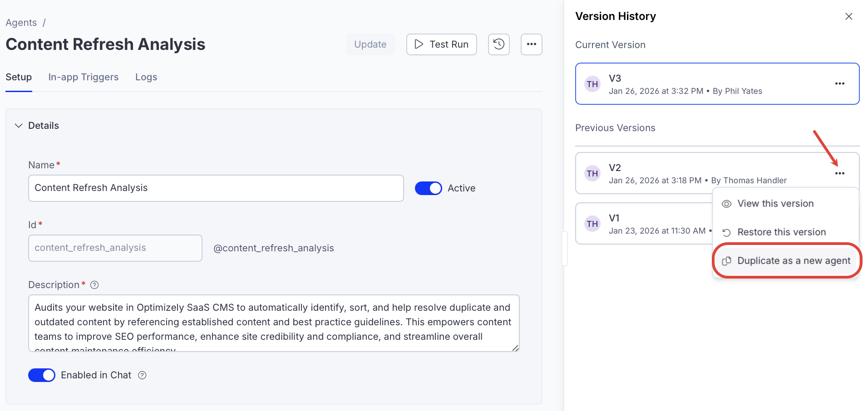Click the Description text area
868x411 pixels.
[x=273, y=323]
